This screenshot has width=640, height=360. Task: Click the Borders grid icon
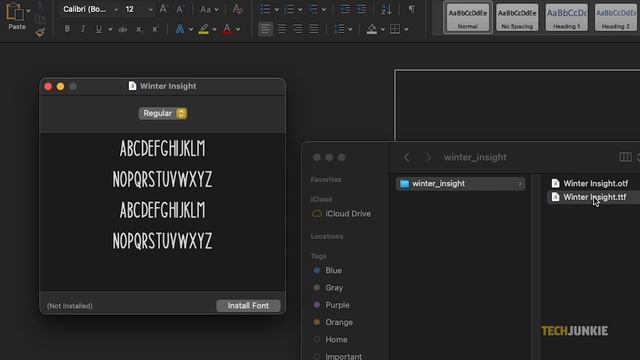point(395,29)
